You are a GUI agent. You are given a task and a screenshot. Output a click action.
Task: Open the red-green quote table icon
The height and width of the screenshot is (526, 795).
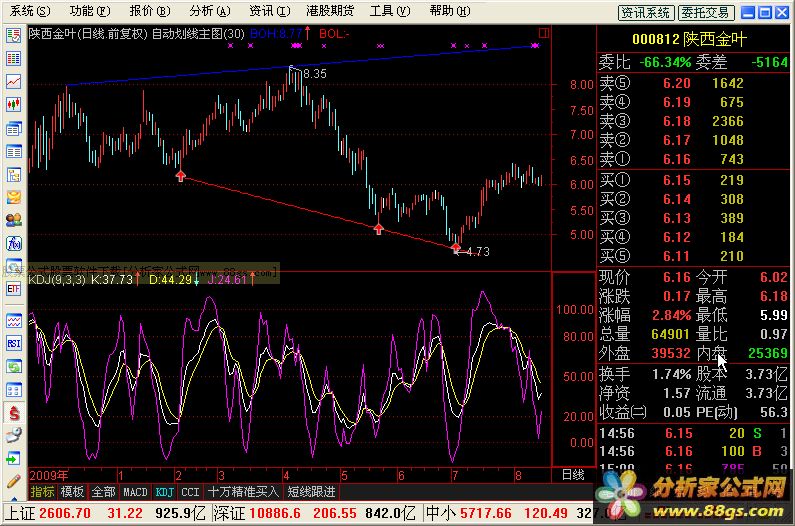(14, 58)
